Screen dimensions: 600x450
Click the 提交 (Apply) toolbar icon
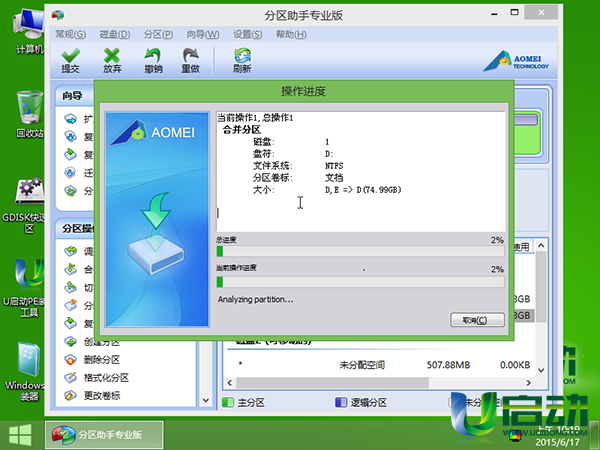pyautogui.click(x=71, y=60)
